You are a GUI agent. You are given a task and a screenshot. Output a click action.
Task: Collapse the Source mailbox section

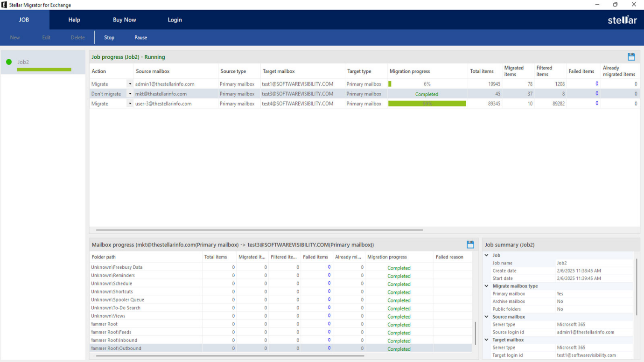click(487, 317)
